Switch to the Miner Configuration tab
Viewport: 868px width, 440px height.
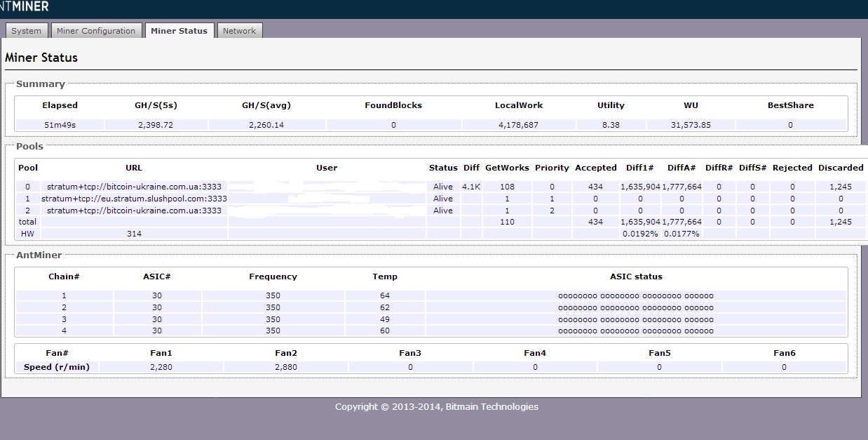pyautogui.click(x=95, y=31)
